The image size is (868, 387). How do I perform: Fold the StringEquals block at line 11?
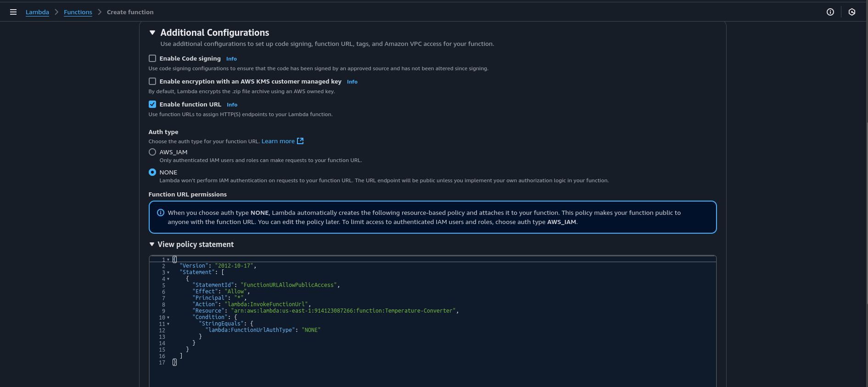168,324
